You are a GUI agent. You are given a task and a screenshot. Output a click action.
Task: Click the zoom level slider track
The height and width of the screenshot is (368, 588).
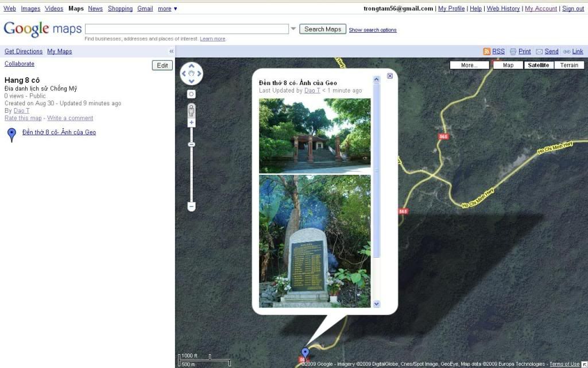[x=191, y=172]
